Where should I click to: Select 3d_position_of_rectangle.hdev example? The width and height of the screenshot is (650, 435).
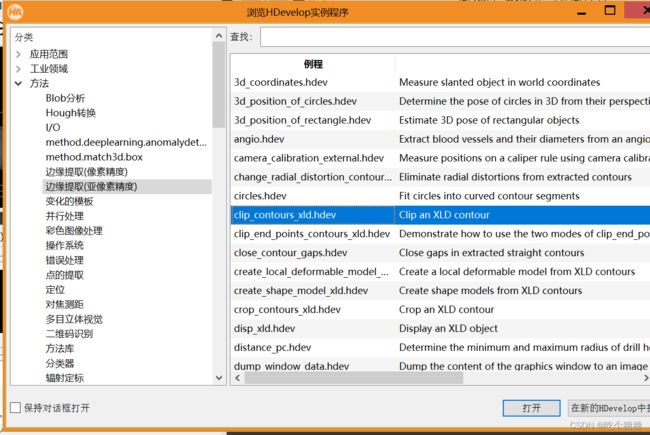[x=302, y=120]
